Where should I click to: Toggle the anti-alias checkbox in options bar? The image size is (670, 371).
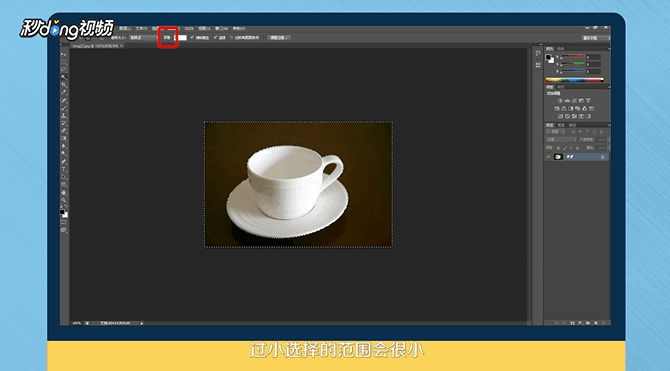192,37
